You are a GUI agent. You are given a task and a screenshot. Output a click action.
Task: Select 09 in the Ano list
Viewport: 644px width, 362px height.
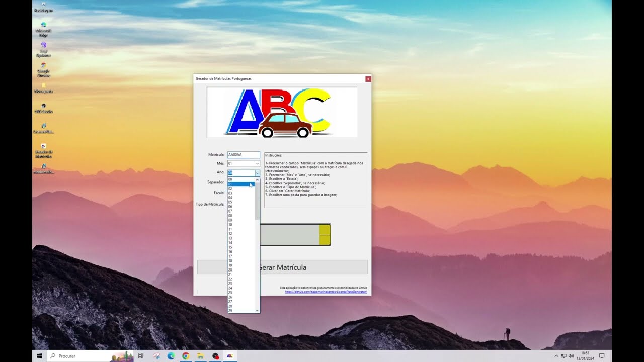coord(242,220)
